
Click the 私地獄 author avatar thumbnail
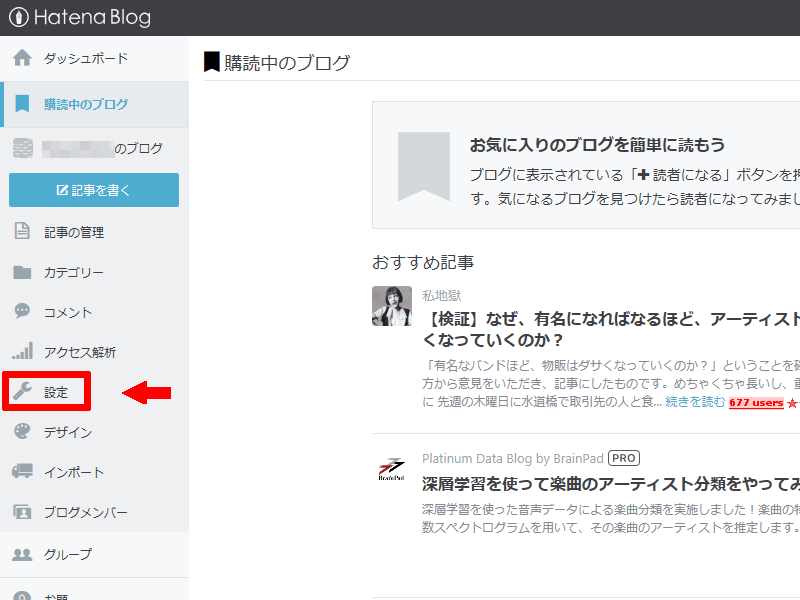[392, 306]
